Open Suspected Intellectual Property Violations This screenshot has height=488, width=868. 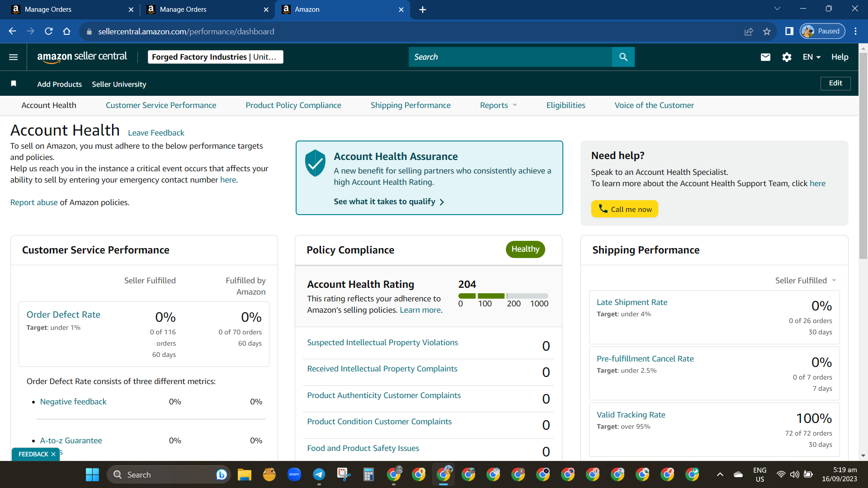[382, 343]
